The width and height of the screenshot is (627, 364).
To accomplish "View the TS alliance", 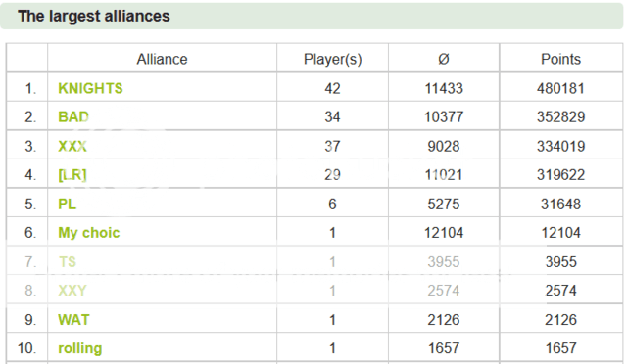I will click(68, 262).
